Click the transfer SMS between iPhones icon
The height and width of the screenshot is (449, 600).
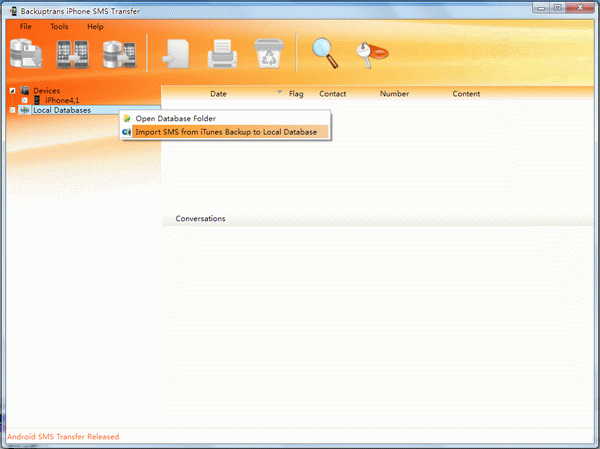73,54
